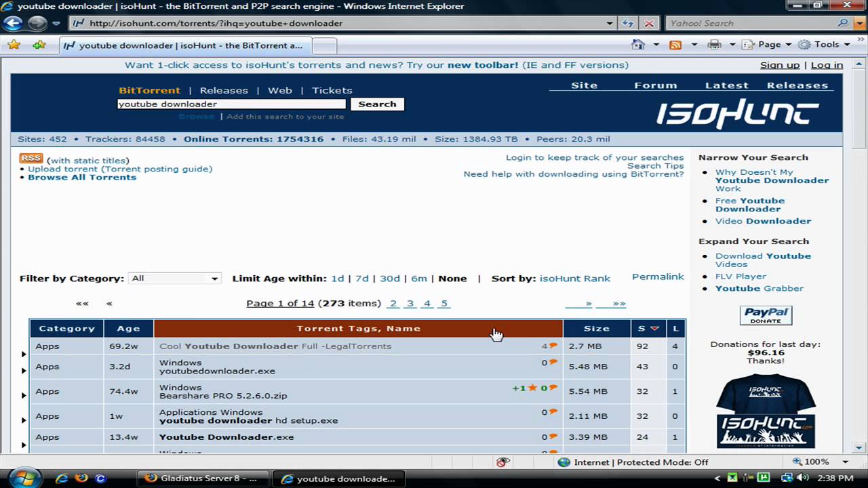Click the Youtube Grabber suggestion link

[x=759, y=288]
